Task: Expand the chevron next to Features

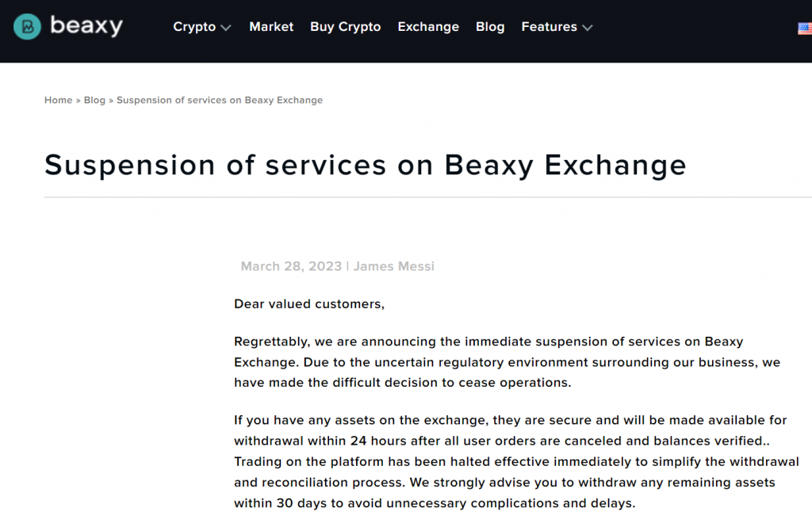Action: tap(588, 28)
